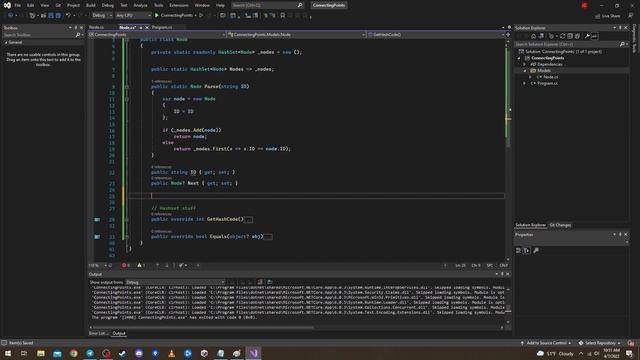Click Add to Source Control button
The width and height of the screenshot is (640, 360).
pyautogui.click(x=546, y=343)
